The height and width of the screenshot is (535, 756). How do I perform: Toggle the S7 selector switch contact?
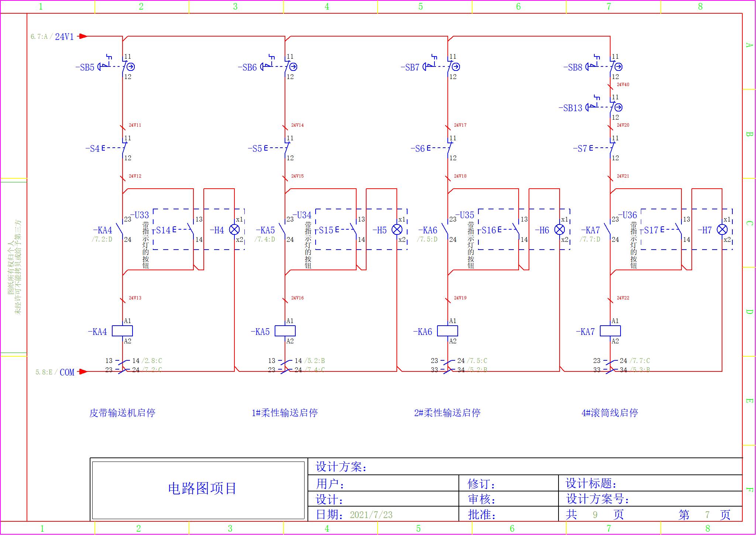pos(611,148)
